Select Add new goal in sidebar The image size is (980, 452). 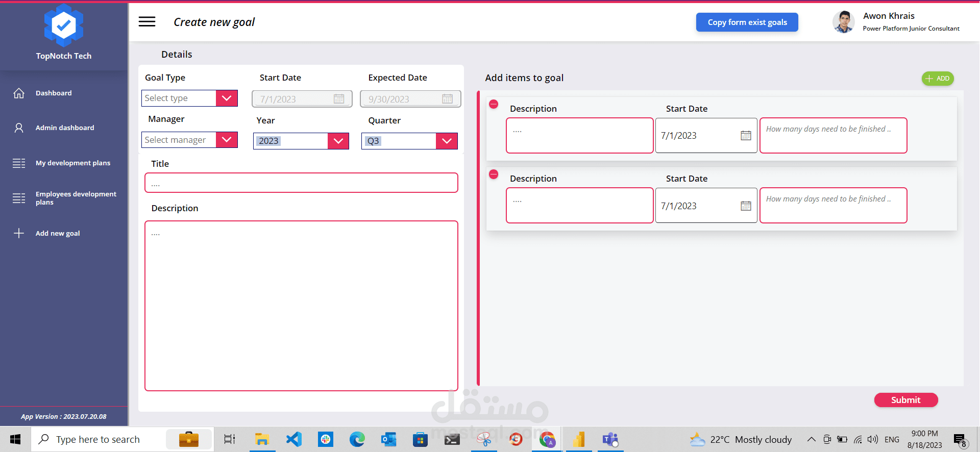(x=58, y=233)
